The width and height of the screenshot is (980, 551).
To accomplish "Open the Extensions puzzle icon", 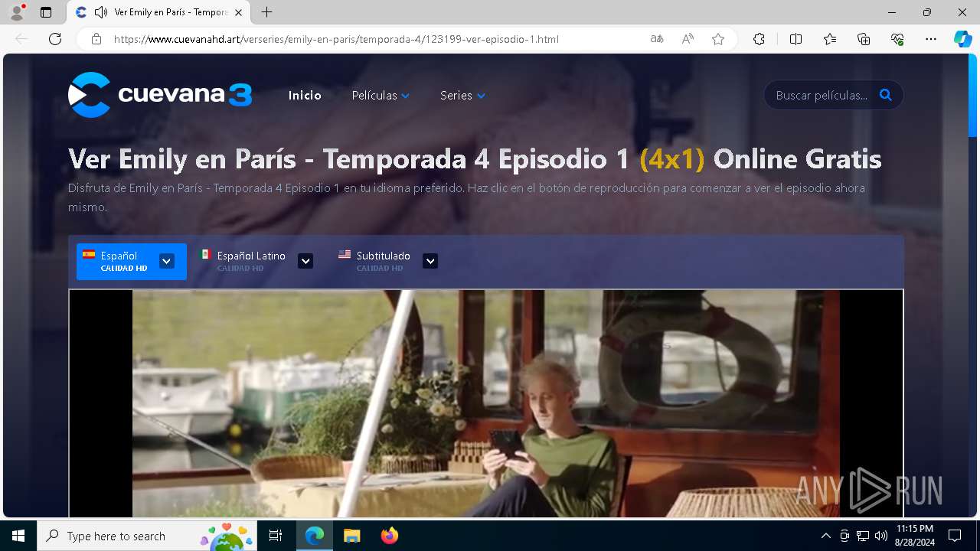I will 759,39.
